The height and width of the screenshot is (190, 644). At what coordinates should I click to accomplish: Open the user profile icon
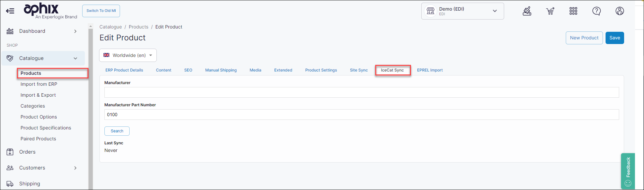tap(620, 11)
